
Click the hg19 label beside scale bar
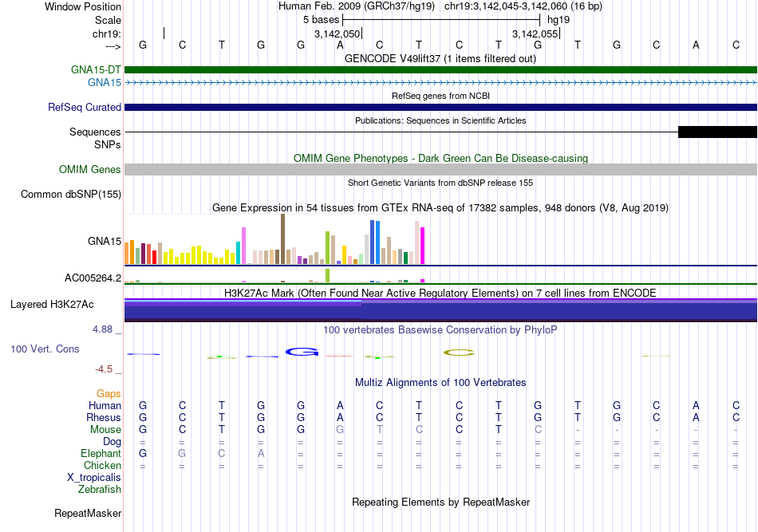[x=559, y=20]
